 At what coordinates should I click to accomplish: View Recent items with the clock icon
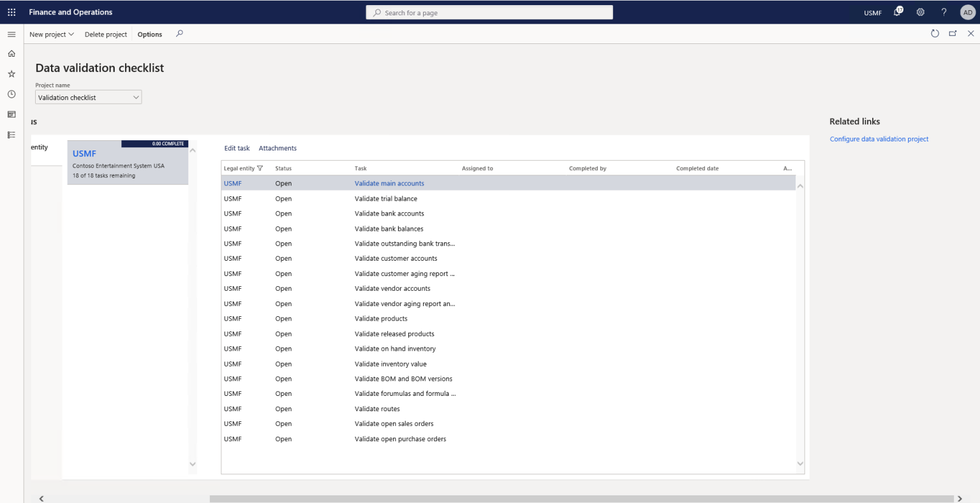click(x=11, y=94)
